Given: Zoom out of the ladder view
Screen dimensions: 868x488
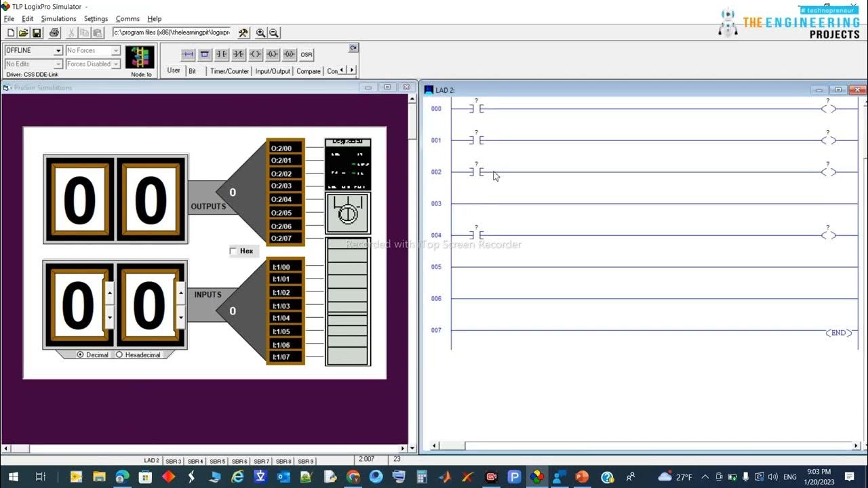Looking at the screenshot, I should tap(274, 33).
